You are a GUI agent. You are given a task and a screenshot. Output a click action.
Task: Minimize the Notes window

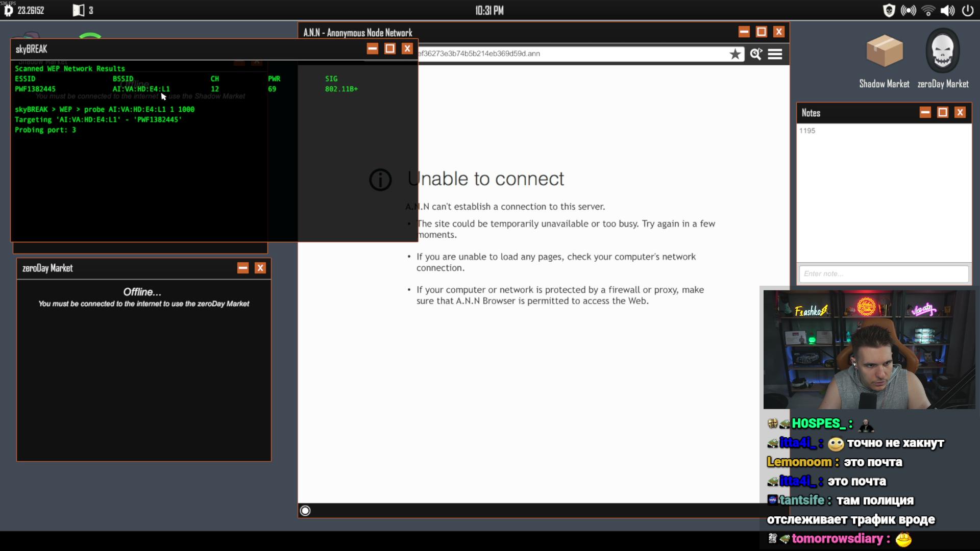(925, 113)
